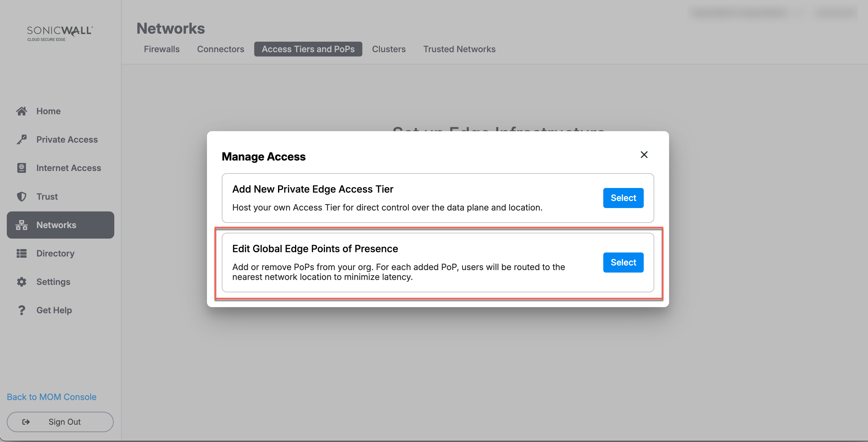The height and width of the screenshot is (442, 868).
Task: Click the Networks topology icon
Action: (22, 225)
